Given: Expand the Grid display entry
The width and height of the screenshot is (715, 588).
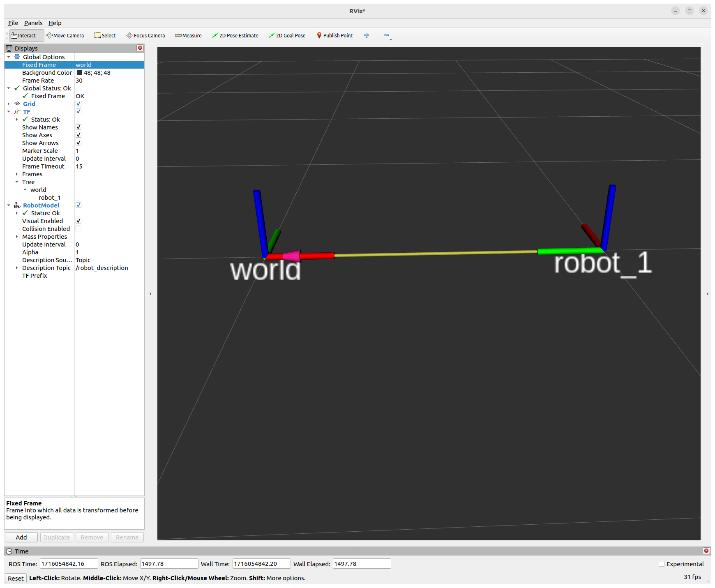Looking at the screenshot, I should click(9, 104).
